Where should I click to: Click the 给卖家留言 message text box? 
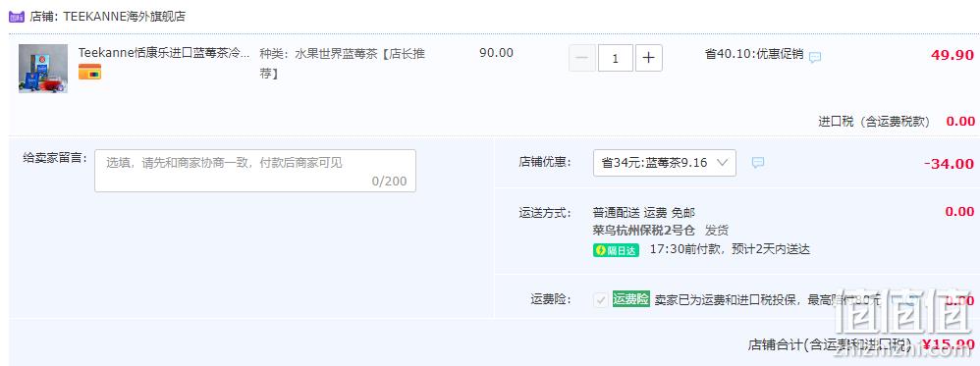pyautogui.click(x=255, y=171)
